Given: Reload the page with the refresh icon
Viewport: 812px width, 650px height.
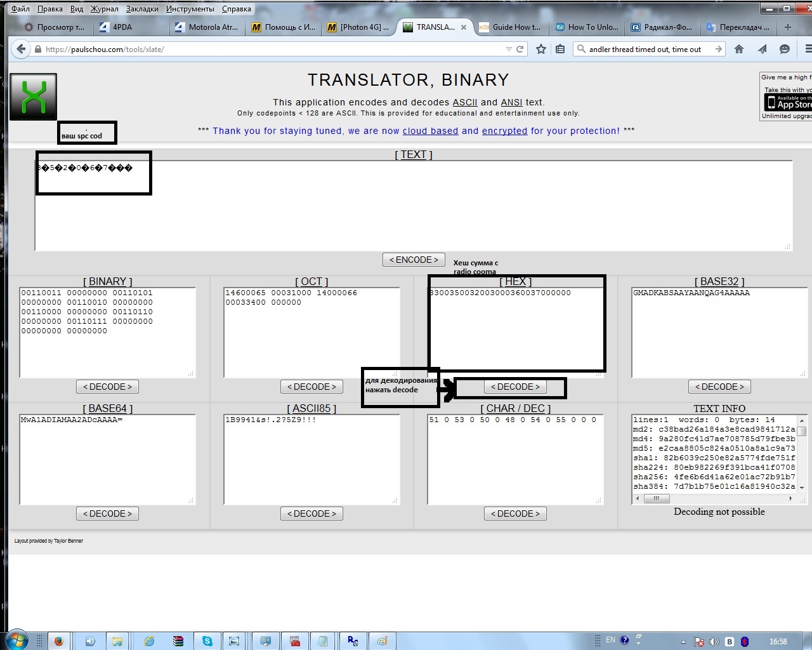Looking at the screenshot, I should [520, 49].
